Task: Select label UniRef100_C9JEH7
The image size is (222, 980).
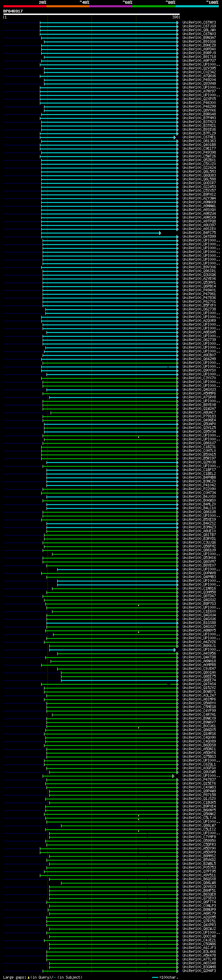Action: click(x=199, y=669)
